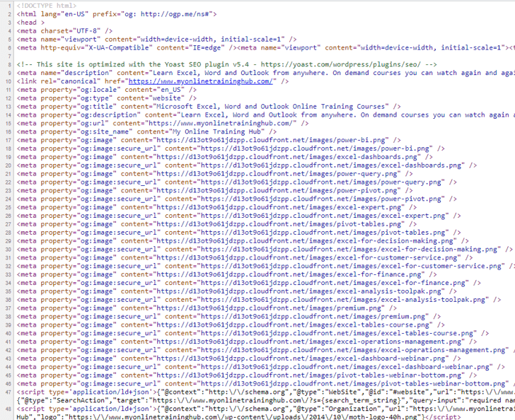Click line number 47 in the gutter

coord(8,392)
